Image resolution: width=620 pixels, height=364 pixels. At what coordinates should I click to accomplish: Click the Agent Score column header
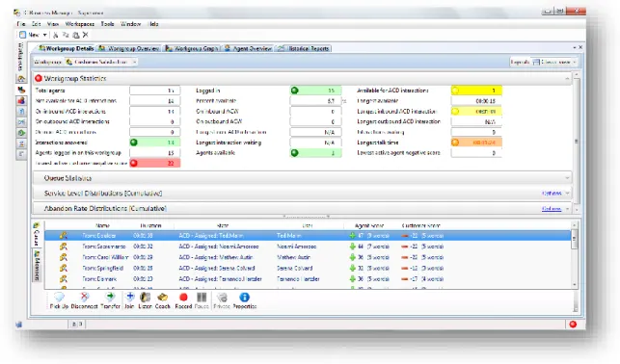click(x=369, y=225)
